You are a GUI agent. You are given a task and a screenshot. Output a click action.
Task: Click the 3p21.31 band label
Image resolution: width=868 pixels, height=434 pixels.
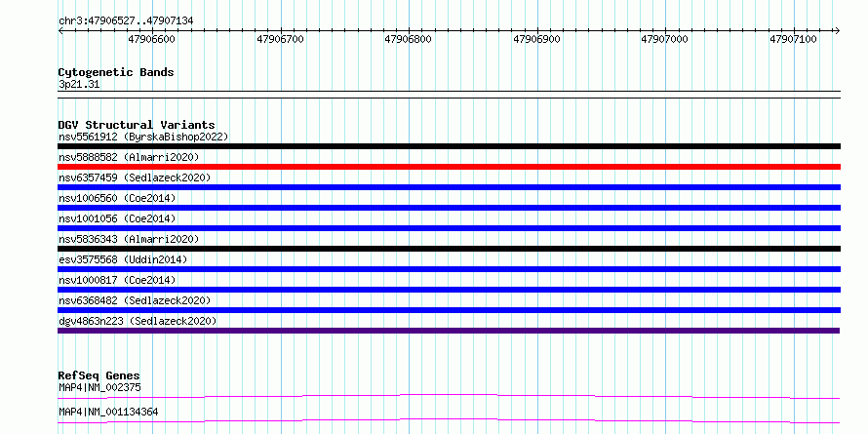click(x=79, y=85)
